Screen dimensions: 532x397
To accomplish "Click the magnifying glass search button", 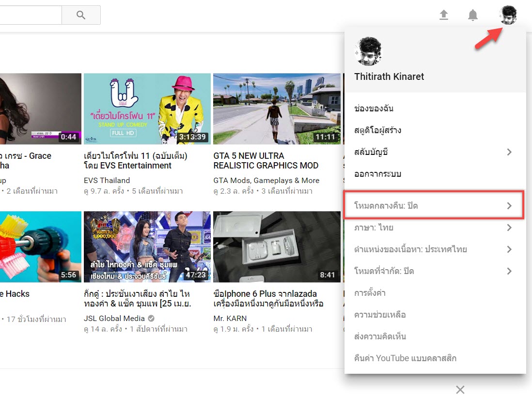I will pyautogui.click(x=81, y=15).
